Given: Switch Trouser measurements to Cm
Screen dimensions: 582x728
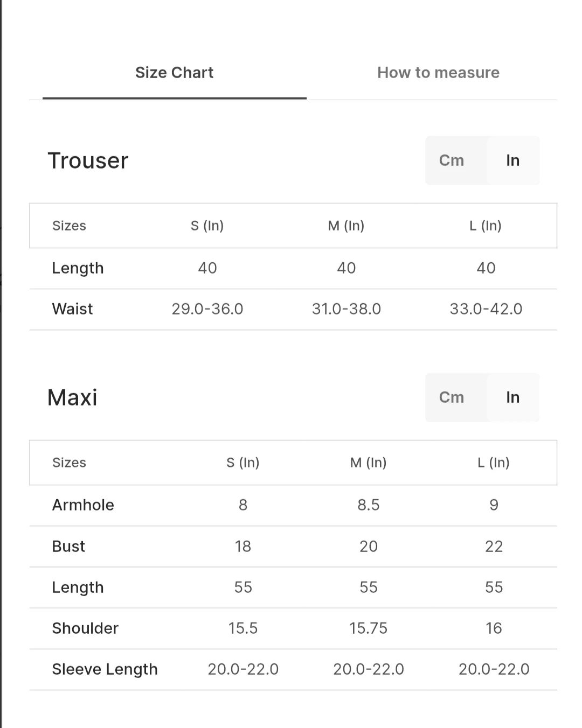Looking at the screenshot, I should 452,160.
